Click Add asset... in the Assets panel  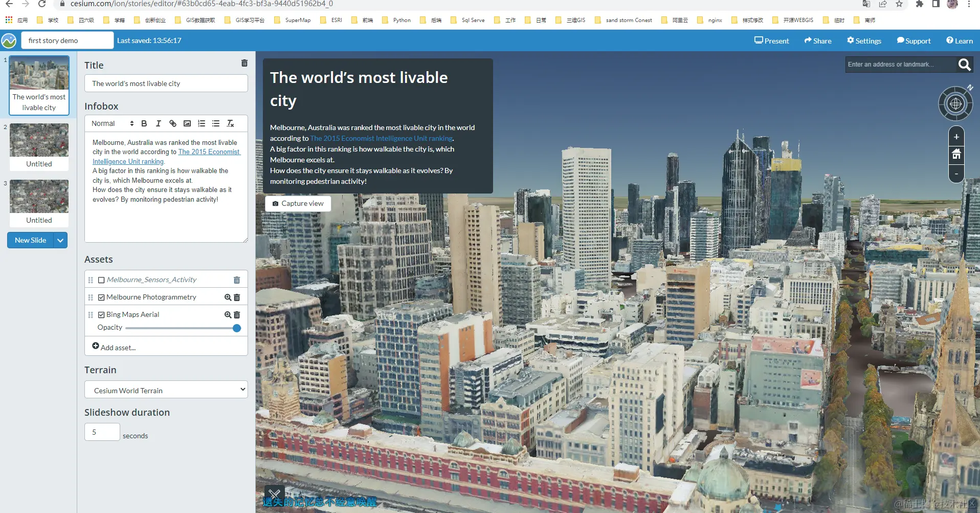[114, 347]
